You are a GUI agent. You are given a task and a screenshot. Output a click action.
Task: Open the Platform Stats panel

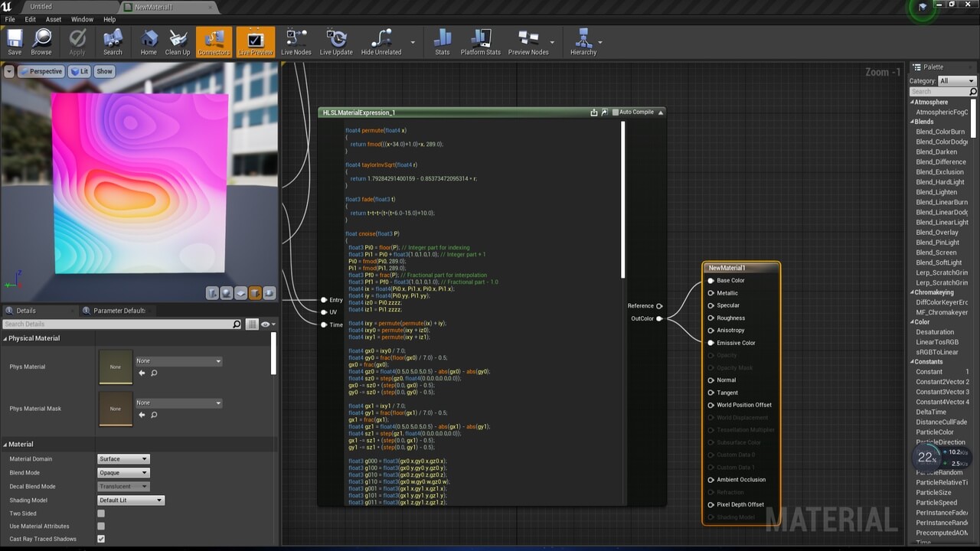pyautogui.click(x=480, y=41)
